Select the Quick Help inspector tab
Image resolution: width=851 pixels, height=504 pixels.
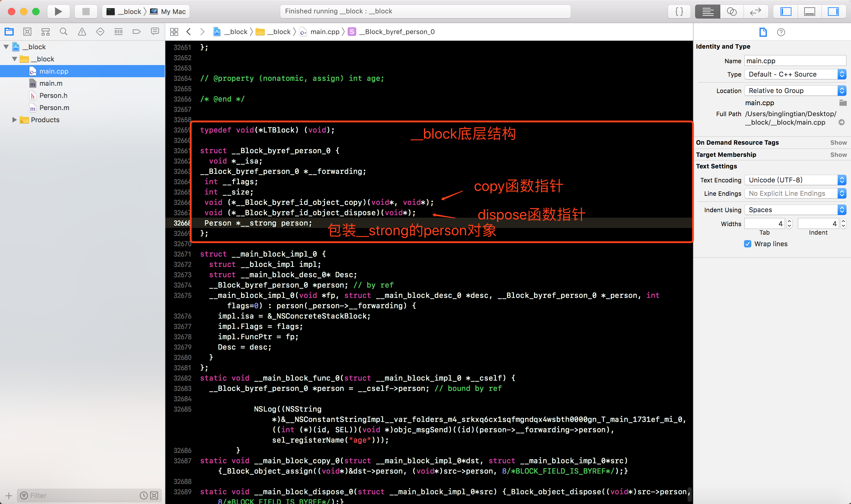(781, 32)
